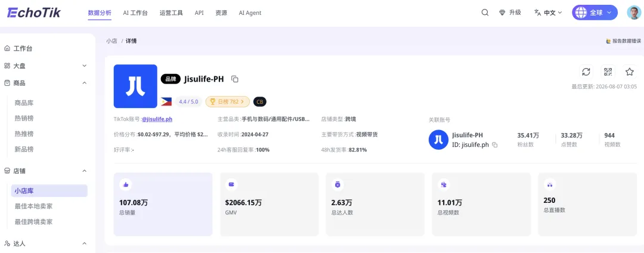Open the 运营工具 tab
Image resolution: width=644 pixels, height=253 pixels.
click(171, 13)
